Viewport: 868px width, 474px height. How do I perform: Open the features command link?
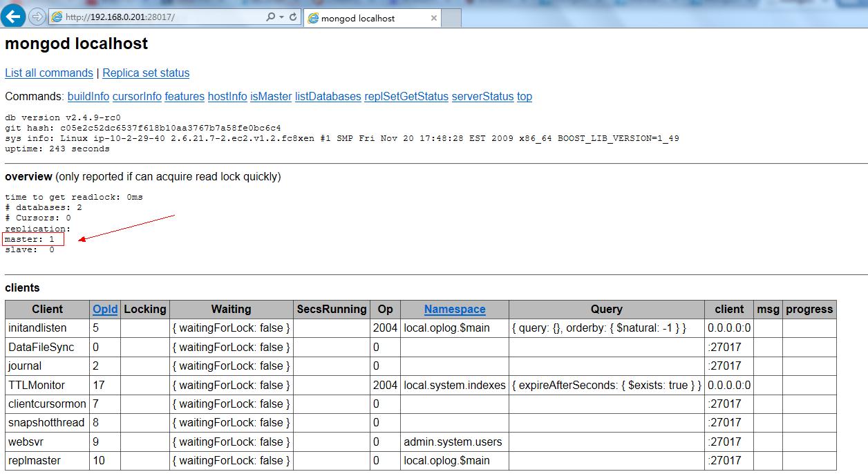point(185,96)
